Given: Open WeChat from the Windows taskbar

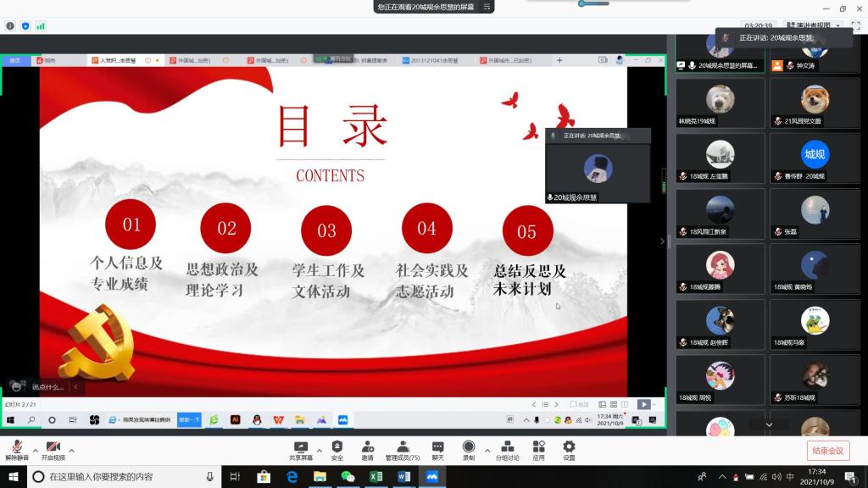Looking at the screenshot, I should pyautogui.click(x=347, y=477).
